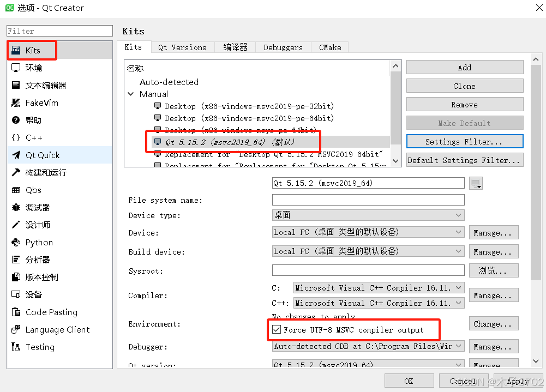This screenshot has width=546, height=392.
Task: Click the Filter search field
Action: tap(59, 31)
